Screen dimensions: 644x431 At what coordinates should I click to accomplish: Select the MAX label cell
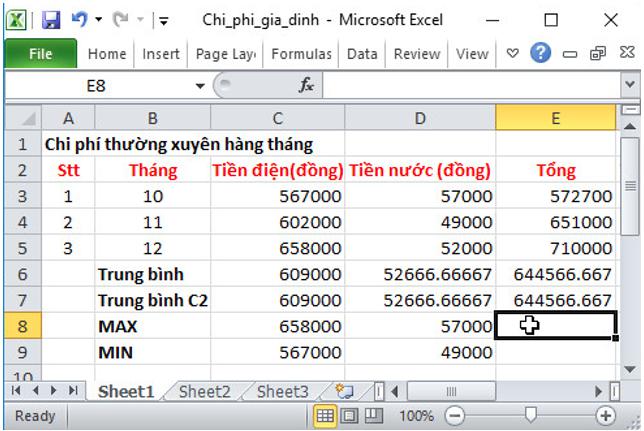(x=152, y=326)
